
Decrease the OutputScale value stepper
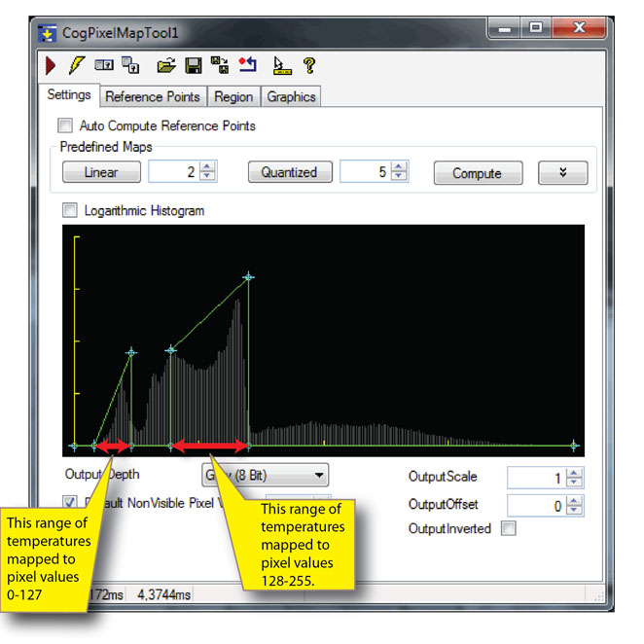click(x=574, y=483)
